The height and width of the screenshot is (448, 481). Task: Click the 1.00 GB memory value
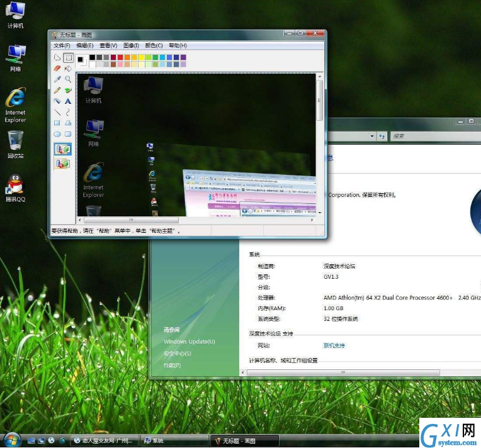[334, 308]
